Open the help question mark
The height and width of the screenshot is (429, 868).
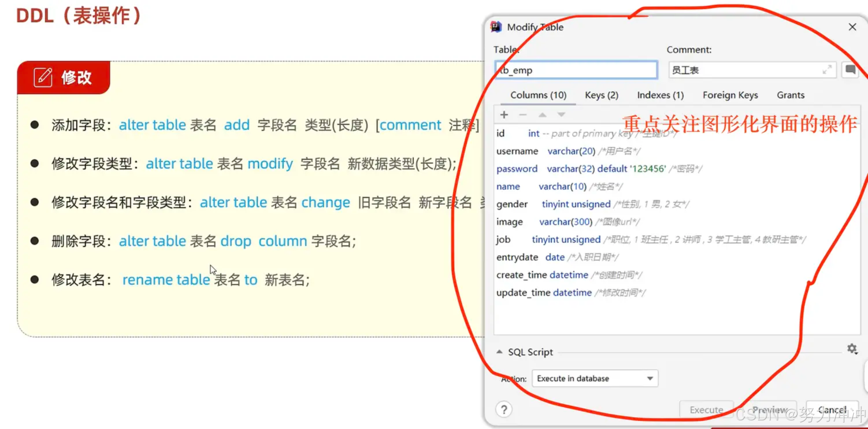pos(504,410)
